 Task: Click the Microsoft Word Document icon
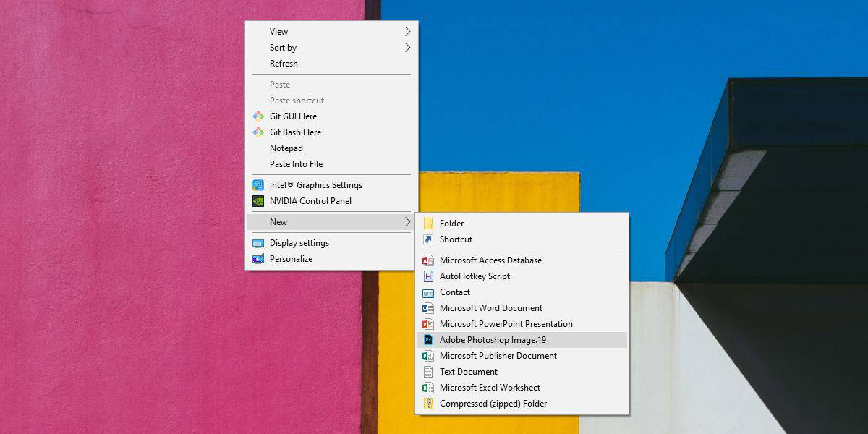coord(428,308)
